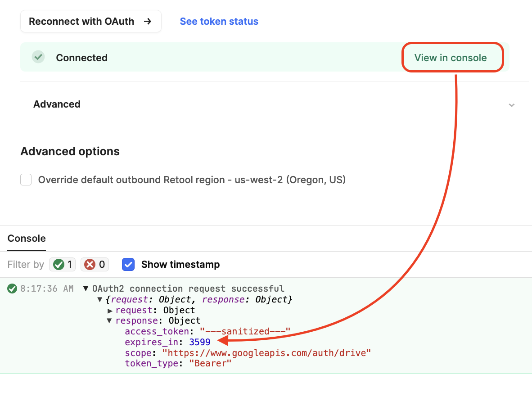Enable Show timestamp in the console
This screenshot has height=397, width=532.
pyautogui.click(x=128, y=264)
